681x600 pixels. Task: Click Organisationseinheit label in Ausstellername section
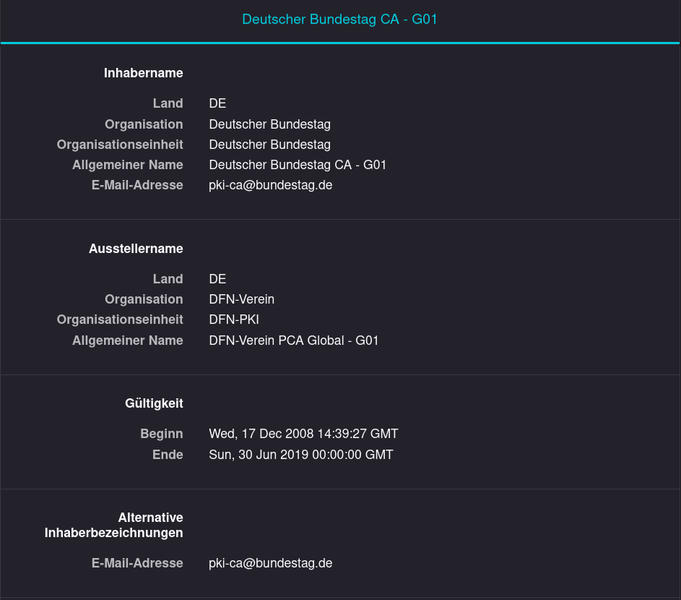120,320
